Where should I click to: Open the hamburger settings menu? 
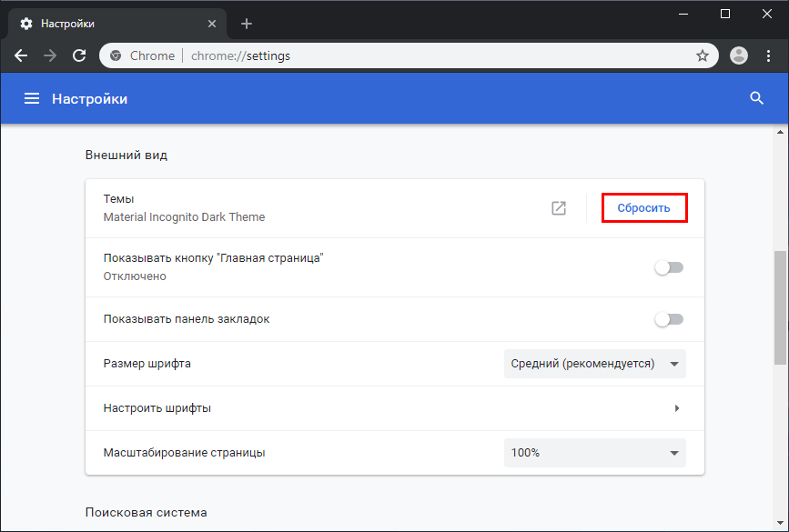tap(32, 98)
